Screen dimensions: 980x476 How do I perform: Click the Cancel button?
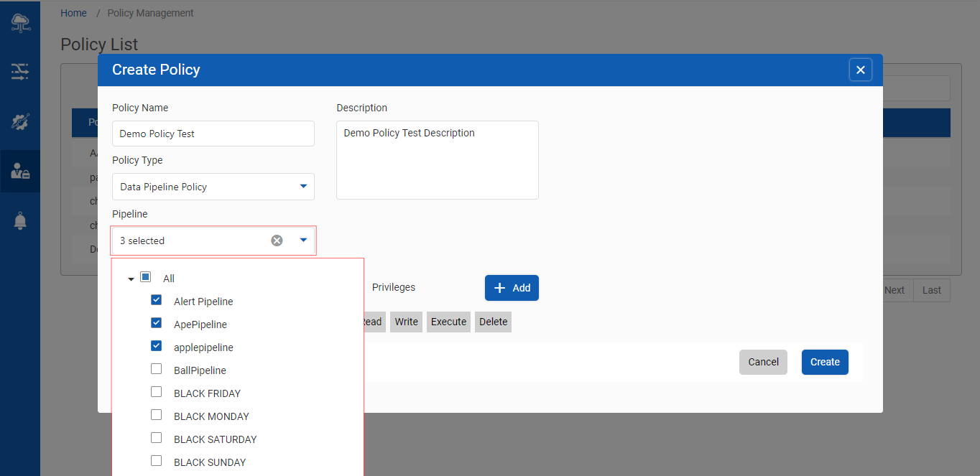pos(763,362)
